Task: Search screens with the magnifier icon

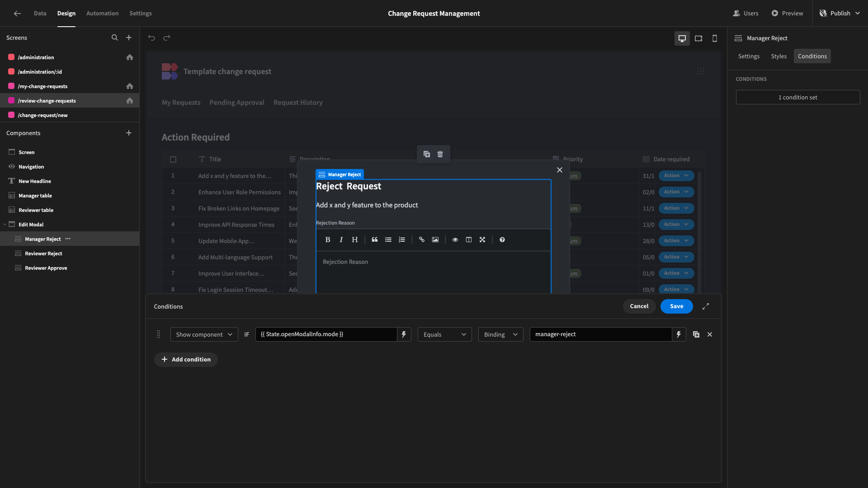Action: coord(115,38)
